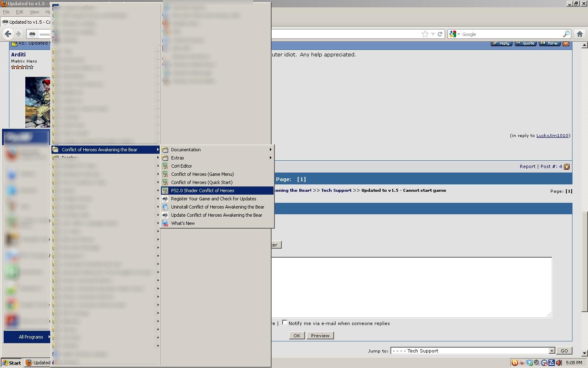Click the house icon beside Post #: 4

pyautogui.click(x=567, y=167)
